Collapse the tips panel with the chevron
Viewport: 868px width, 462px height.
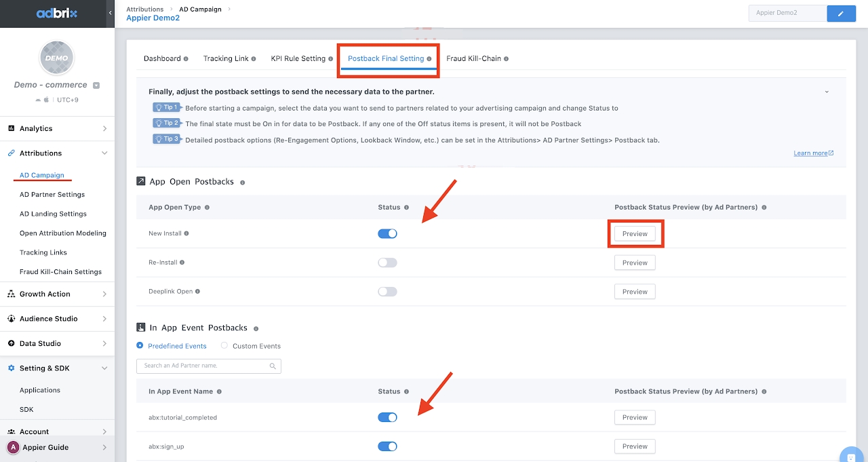point(827,92)
